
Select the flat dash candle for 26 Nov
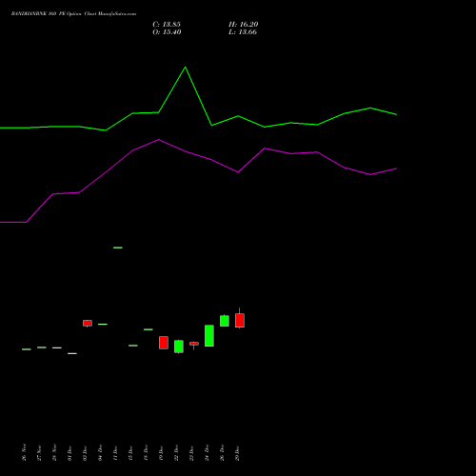(x=27, y=349)
